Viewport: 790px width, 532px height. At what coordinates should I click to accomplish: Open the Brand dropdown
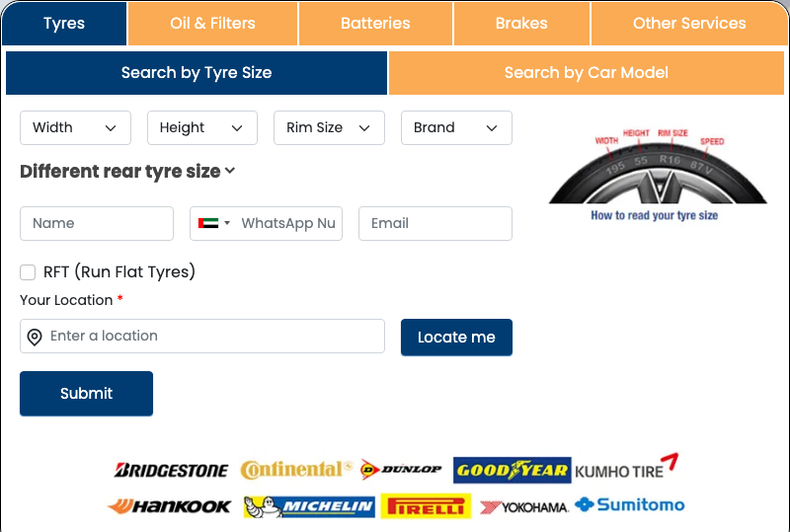[456, 128]
